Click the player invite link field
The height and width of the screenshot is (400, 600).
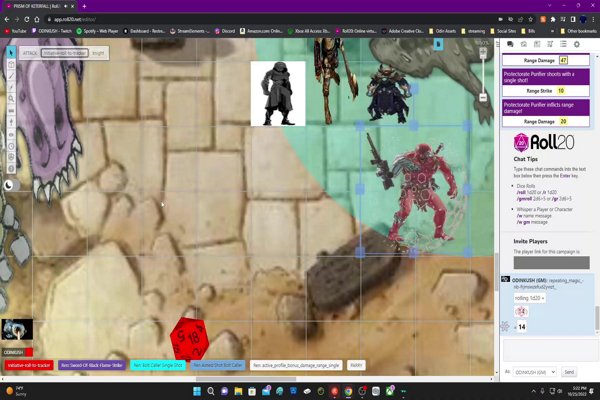click(x=551, y=263)
